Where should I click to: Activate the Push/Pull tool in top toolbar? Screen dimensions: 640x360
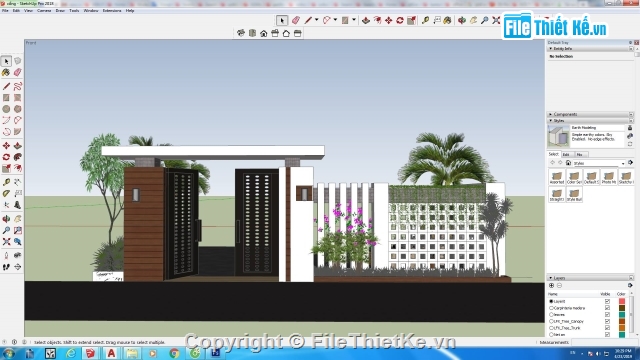tap(366, 20)
